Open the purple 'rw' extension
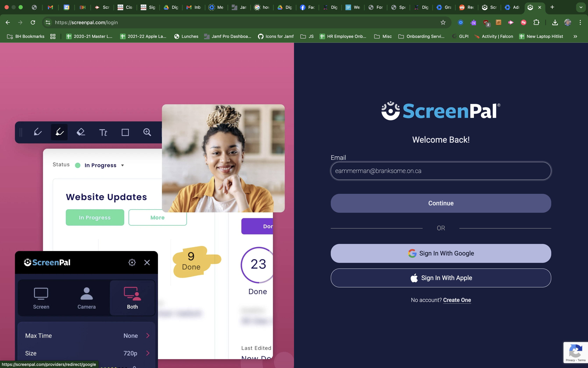588x368 pixels. coord(473,22)
